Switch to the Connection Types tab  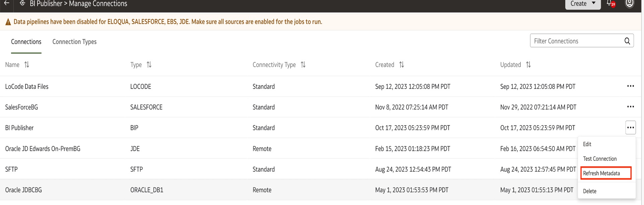74,42
